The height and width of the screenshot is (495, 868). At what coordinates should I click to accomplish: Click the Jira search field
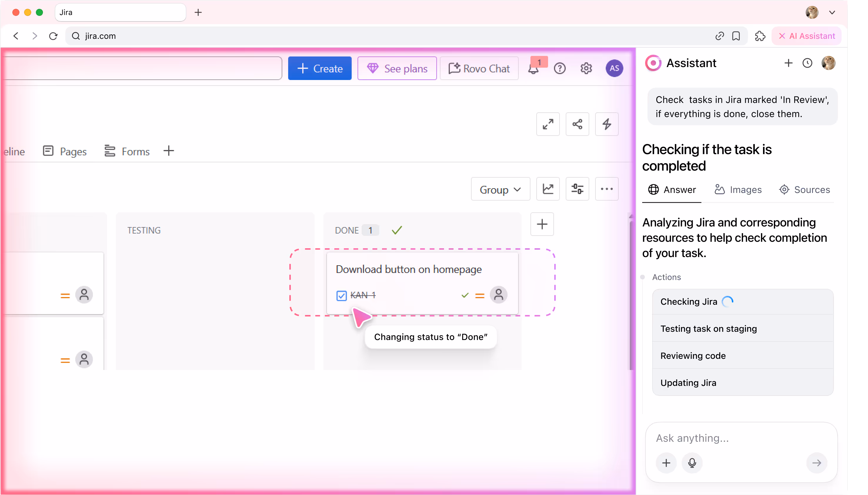pos(143,68)
